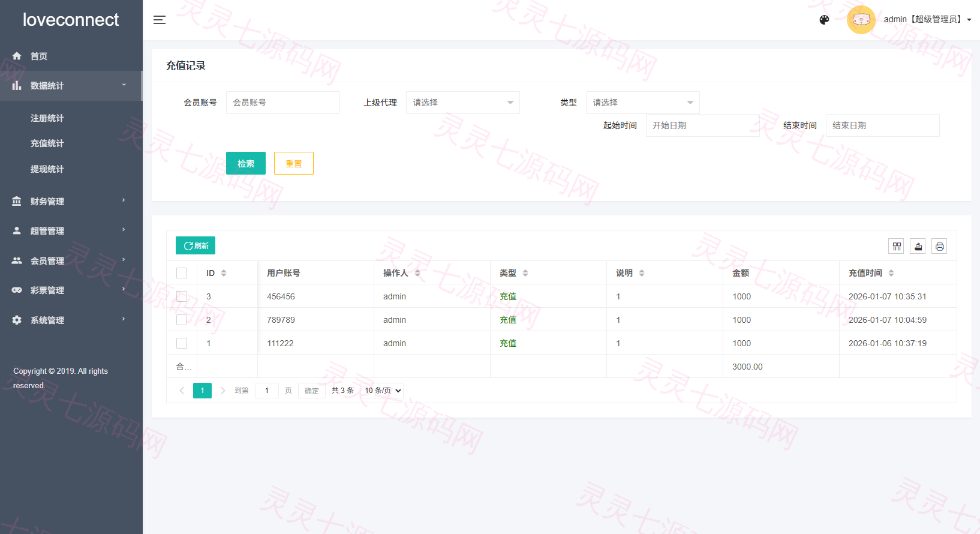Click the 刷新 refresh button

[196, 245]
